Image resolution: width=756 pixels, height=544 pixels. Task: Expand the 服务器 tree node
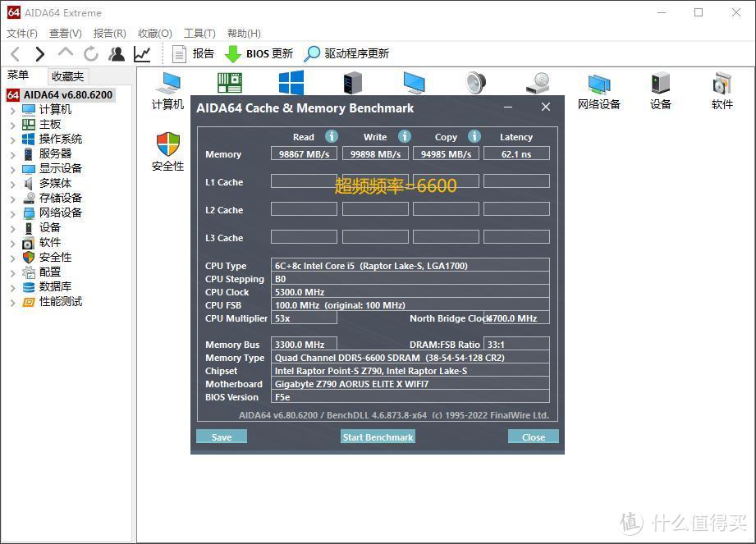click(12, 155)
